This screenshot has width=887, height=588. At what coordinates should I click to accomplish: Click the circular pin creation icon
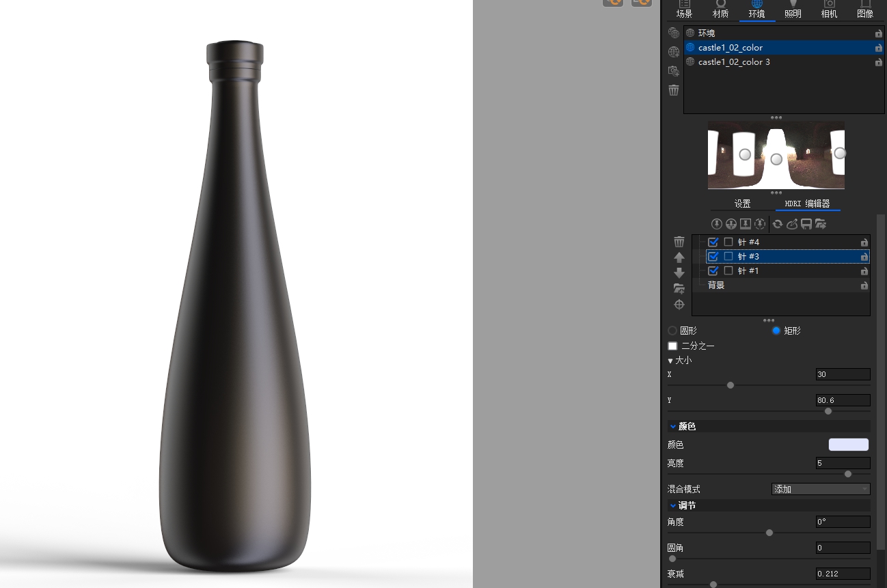click(716, 224)
